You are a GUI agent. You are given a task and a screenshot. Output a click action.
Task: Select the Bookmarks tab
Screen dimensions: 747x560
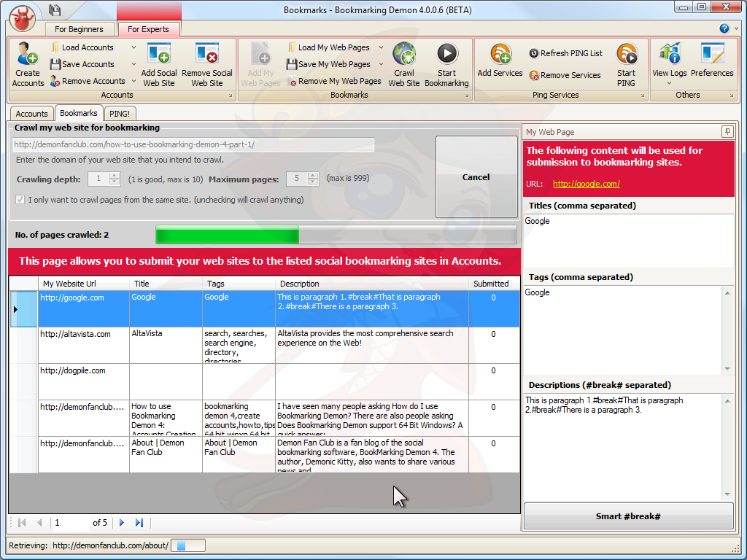pos(79,113)
